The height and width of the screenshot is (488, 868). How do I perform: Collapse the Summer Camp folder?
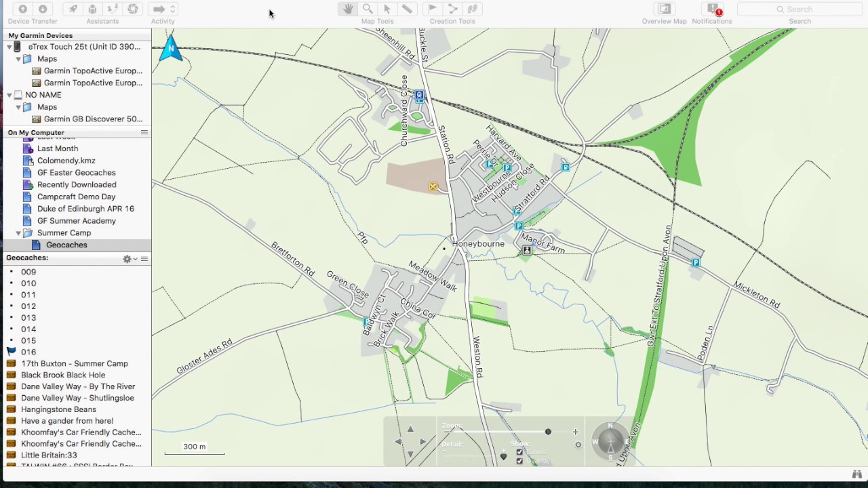point(18,233)
